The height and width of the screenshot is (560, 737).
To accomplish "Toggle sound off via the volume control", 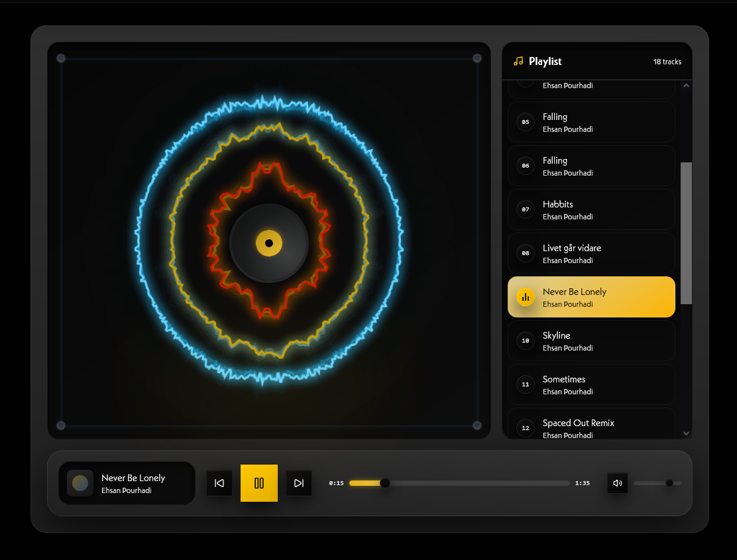I will [x=617, y=483].
